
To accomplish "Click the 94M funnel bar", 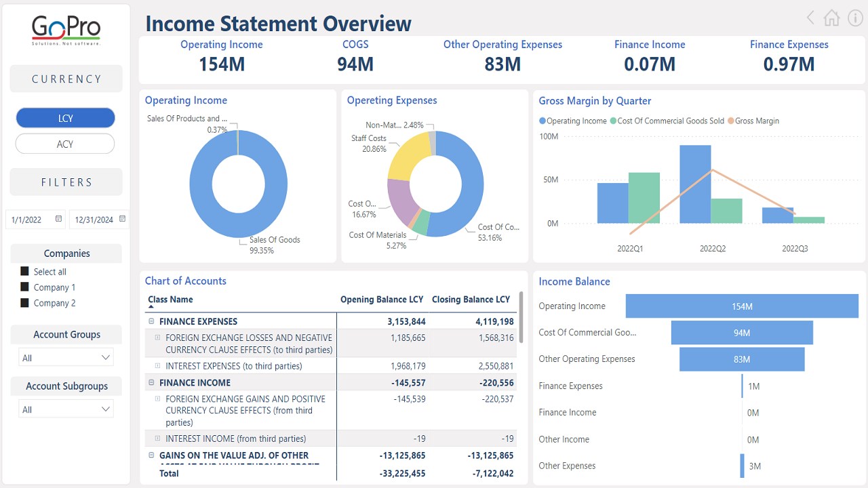I will pyautogui.click(x=742, y=333).
